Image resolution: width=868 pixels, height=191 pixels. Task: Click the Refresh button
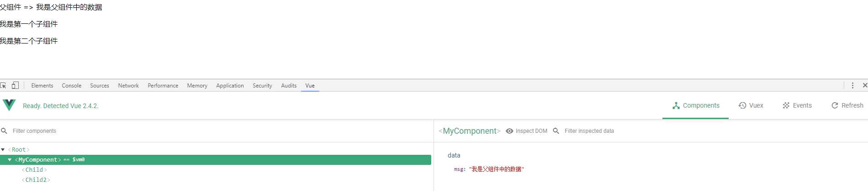[x=847, y=105]
